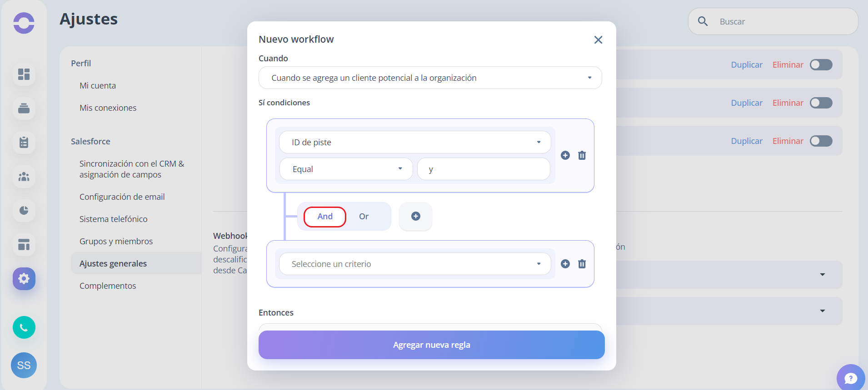This screenshot has height=390, width=868.
Task: Open the dashboard icon in left sidebar
Action: [24, 74]
